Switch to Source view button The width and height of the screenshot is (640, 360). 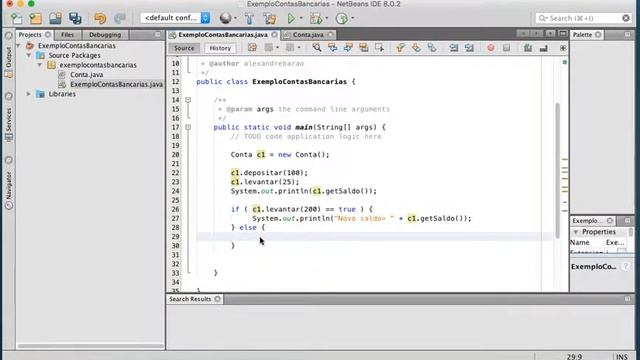pyautogui.click(x=184, y=48)
